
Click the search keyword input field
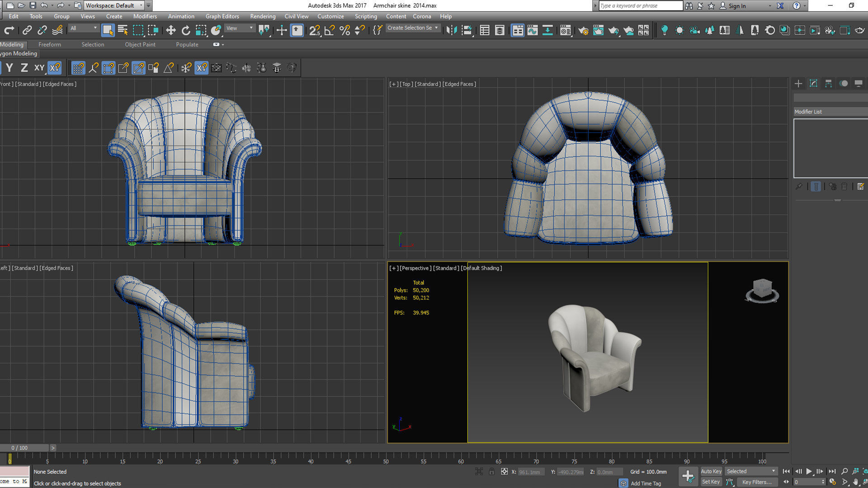(641, 6)
